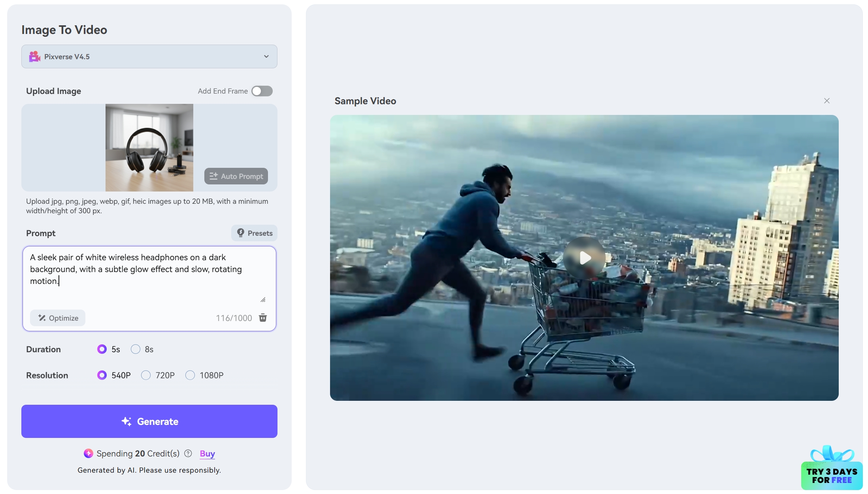Image resolution: width=868 pixels, height=494 pixels.
Task: Open the Presets lightbulb button
Action: [x=254, y=233]
